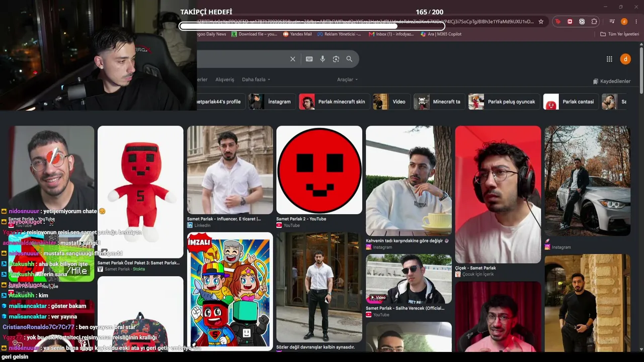Search by image with Google Lens
The height and width of the screenshot is (362, 644).
(336, 59)
